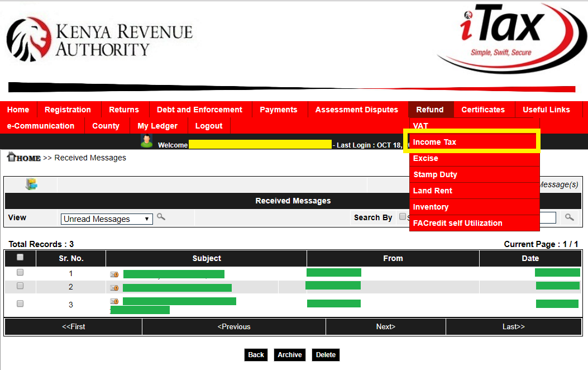Viewport: 588px width, 370px height.
Task: Open the Registration menu
Action: click(x=68, y=110)
